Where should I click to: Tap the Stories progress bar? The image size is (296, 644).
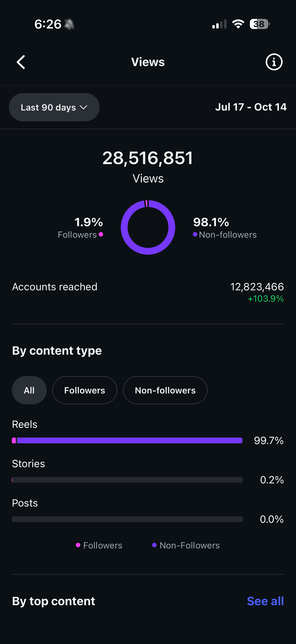click(127, 480)
